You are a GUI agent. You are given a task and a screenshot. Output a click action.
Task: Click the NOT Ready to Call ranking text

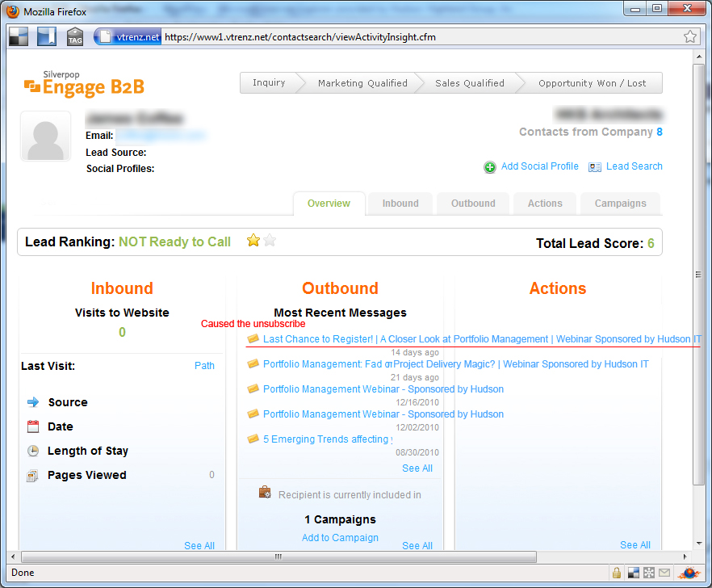point(174,241)
